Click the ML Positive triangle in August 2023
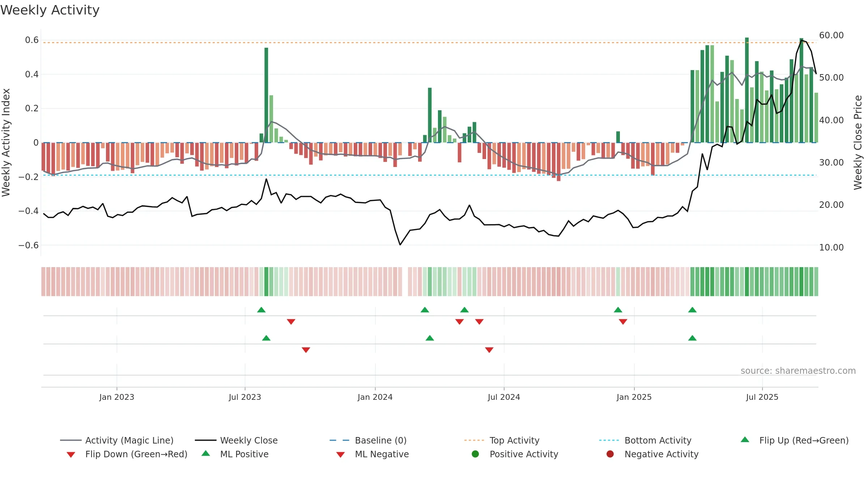 point(266,338)
